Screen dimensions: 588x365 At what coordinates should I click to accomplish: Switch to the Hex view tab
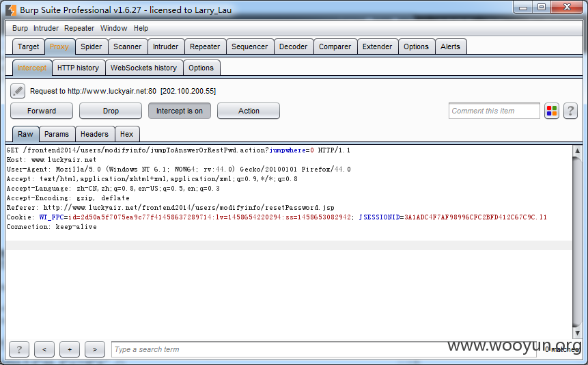point(127,134)
